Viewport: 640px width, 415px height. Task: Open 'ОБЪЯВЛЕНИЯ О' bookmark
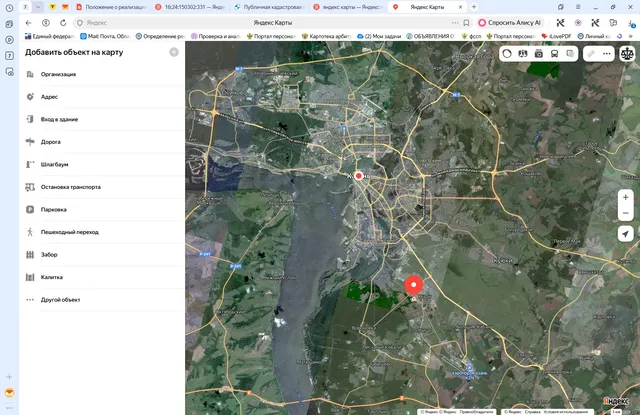click(430, 36)
